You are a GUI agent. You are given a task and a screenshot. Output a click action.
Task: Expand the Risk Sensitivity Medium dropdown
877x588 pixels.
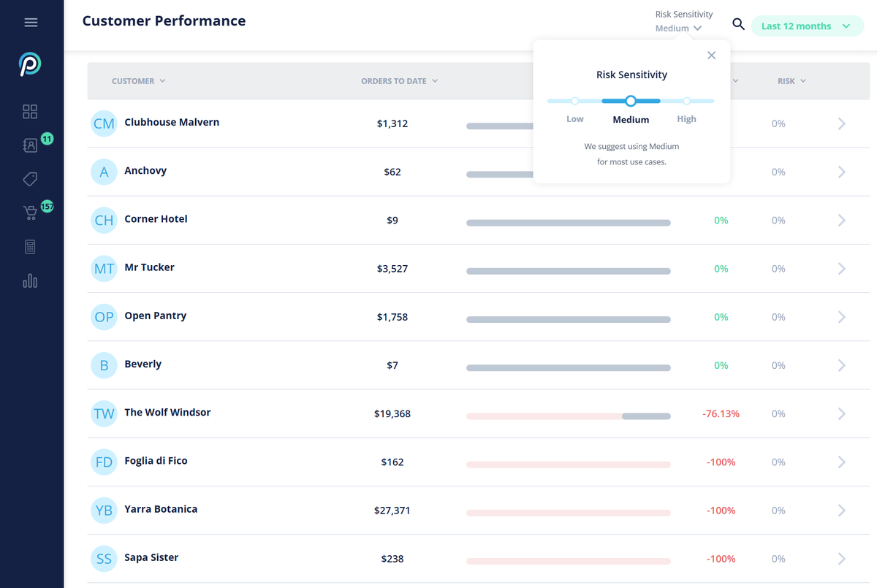(679, 28)
